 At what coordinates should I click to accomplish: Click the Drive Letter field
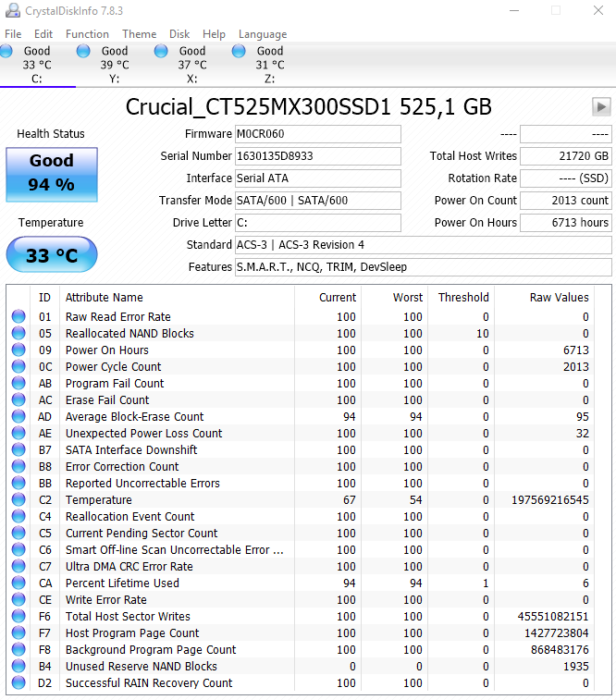318,223
